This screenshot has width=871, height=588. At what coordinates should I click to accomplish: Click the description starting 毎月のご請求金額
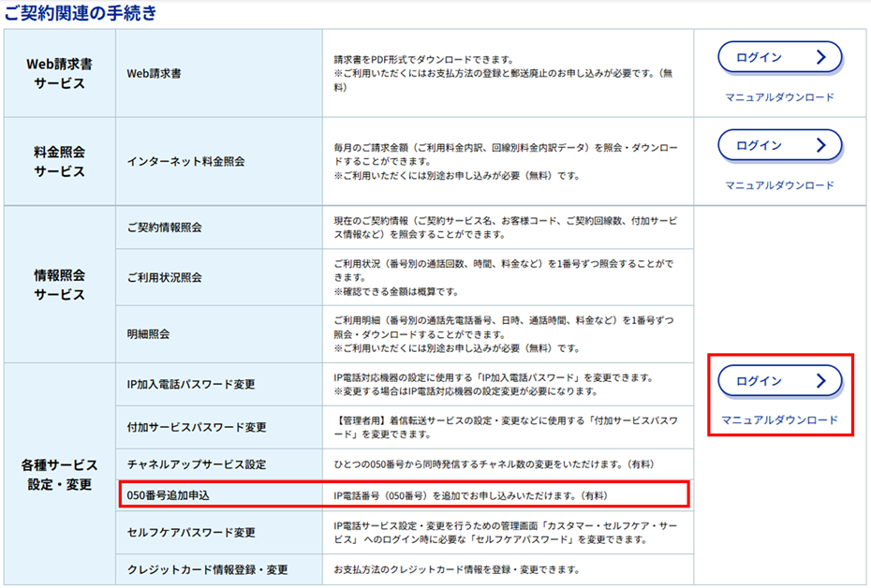click(506, 162)
